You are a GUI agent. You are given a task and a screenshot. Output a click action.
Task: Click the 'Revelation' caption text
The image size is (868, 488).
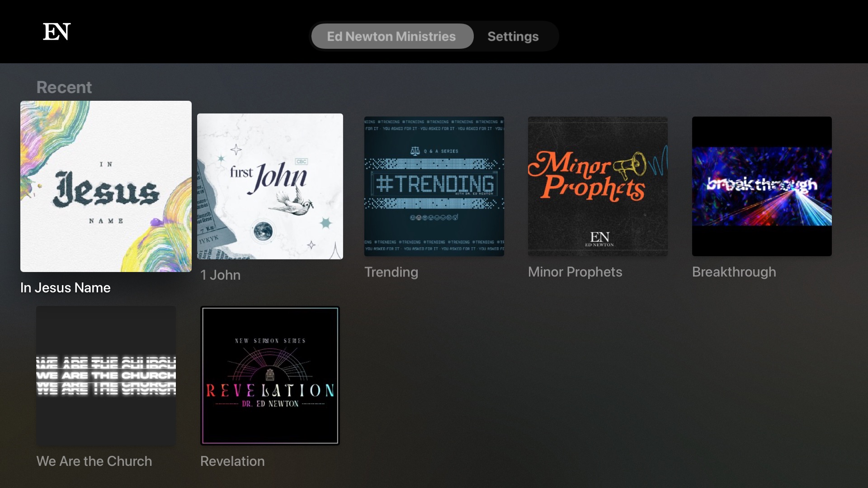pos(232,461)
